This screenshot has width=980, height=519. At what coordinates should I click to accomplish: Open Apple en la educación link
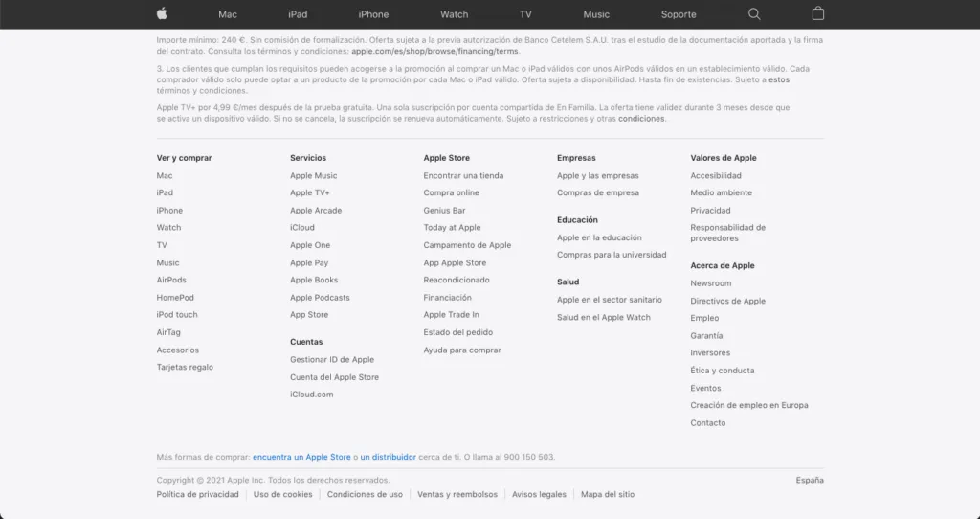pyautogui.click(x=599, y=237)
